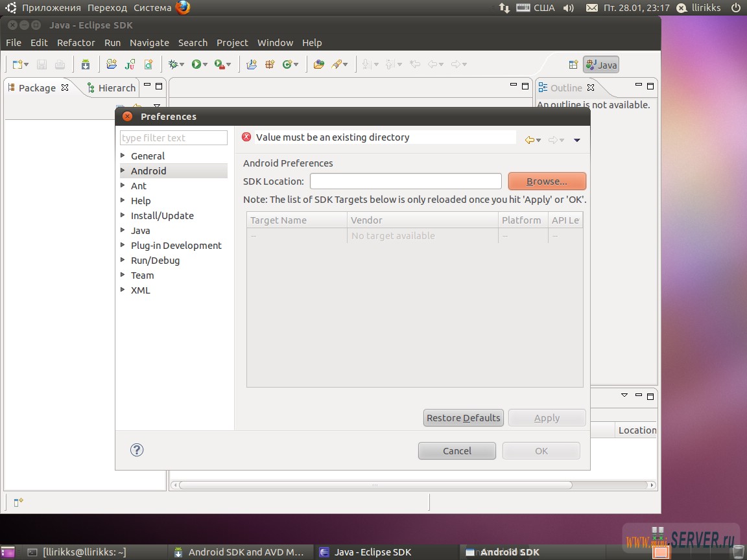The height and width of the screenshot is (560, 747).
Task: Open Приложения menu in top panel
Action: 51,8
